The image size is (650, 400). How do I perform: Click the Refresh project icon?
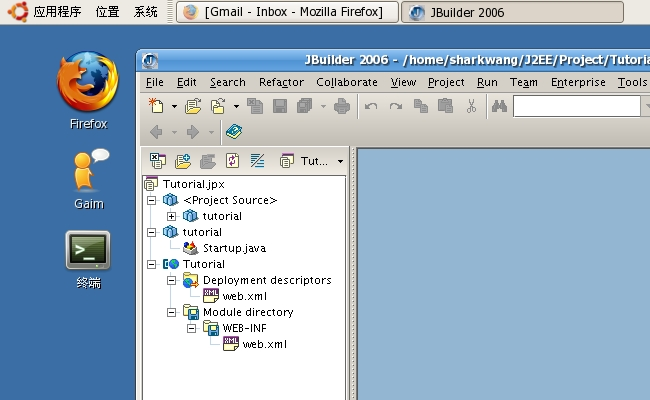click(232, 161)
